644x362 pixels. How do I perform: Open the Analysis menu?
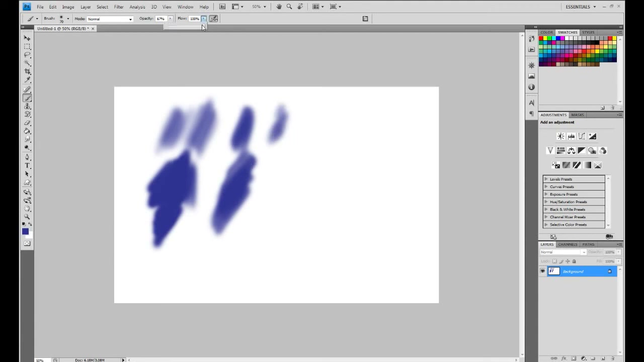point(137,7)
